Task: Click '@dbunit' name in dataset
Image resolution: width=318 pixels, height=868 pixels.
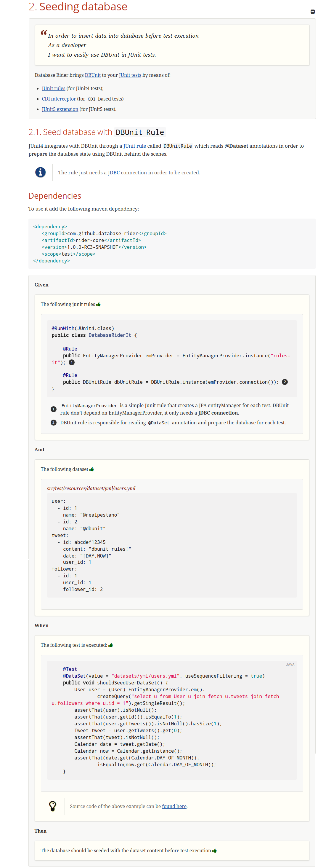Action: coord(93,529)
